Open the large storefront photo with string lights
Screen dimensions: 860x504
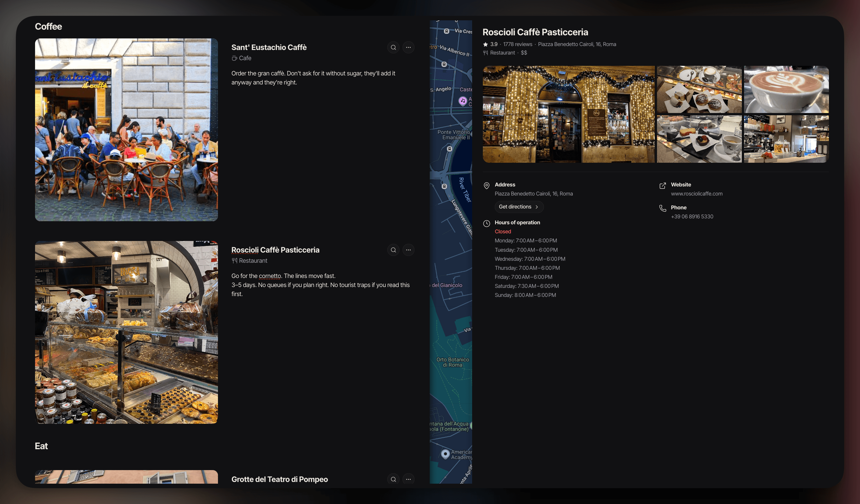tap(569, 114)
